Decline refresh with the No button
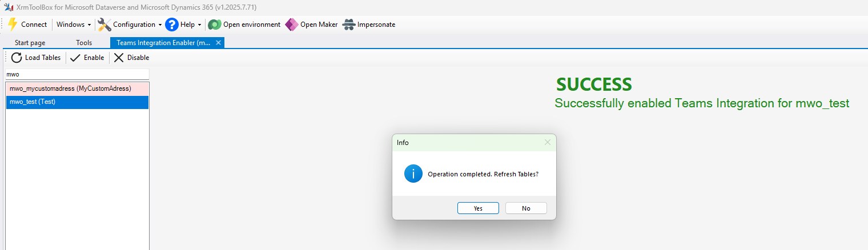The height and width of the screenshot is (250, 868). click(x=526, y=208)
